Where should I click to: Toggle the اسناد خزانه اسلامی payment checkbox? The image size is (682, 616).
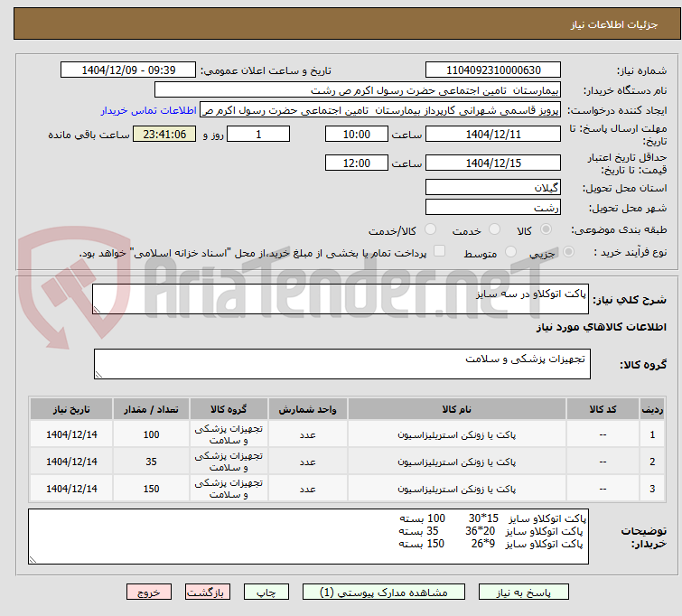(440, 251)
